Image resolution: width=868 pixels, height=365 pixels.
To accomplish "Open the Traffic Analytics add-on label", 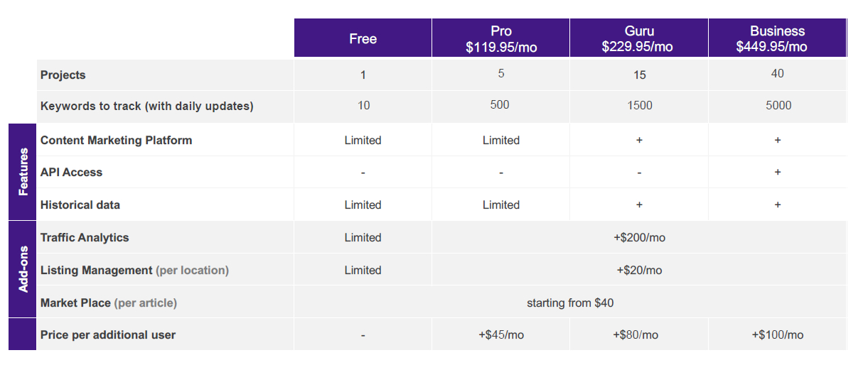I will pyautogui.click(x=85, y=238).
